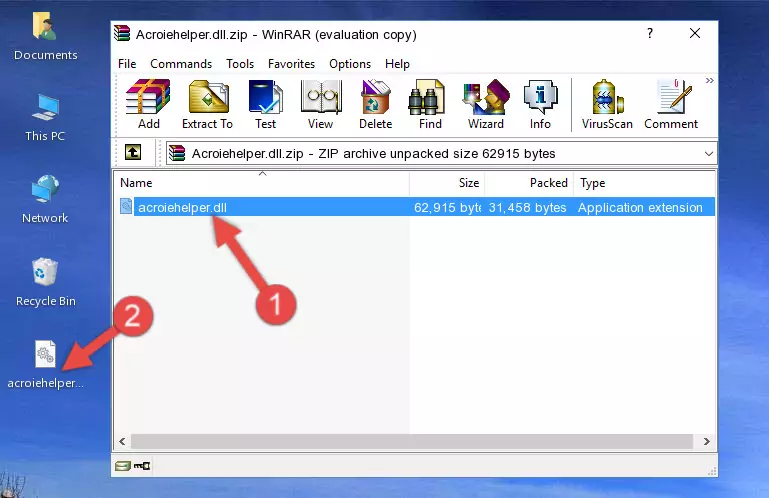This screenshot has height=498, width=769.
Task: Click the acroiehelper.dll file icon in list
Action: click(126, 207)
